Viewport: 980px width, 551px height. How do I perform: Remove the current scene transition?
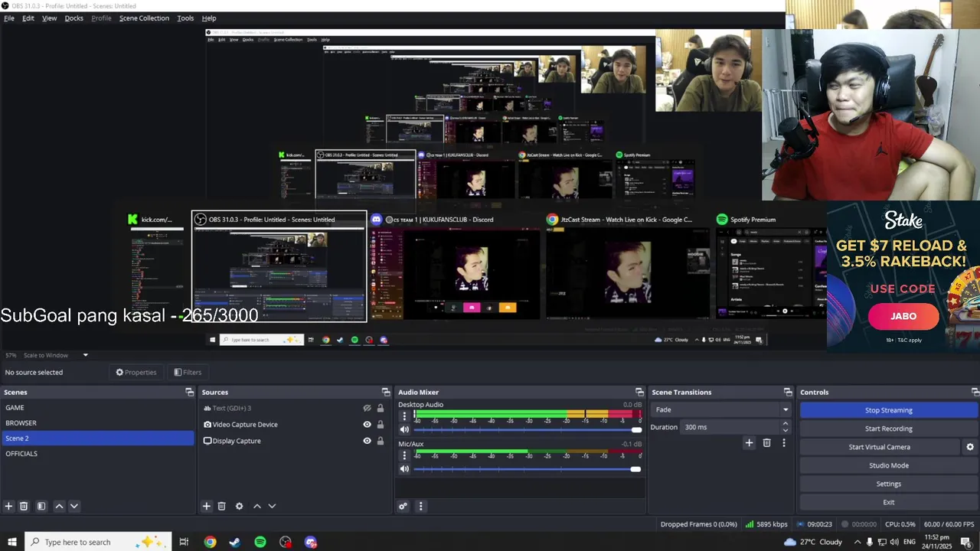click(766, 442)
